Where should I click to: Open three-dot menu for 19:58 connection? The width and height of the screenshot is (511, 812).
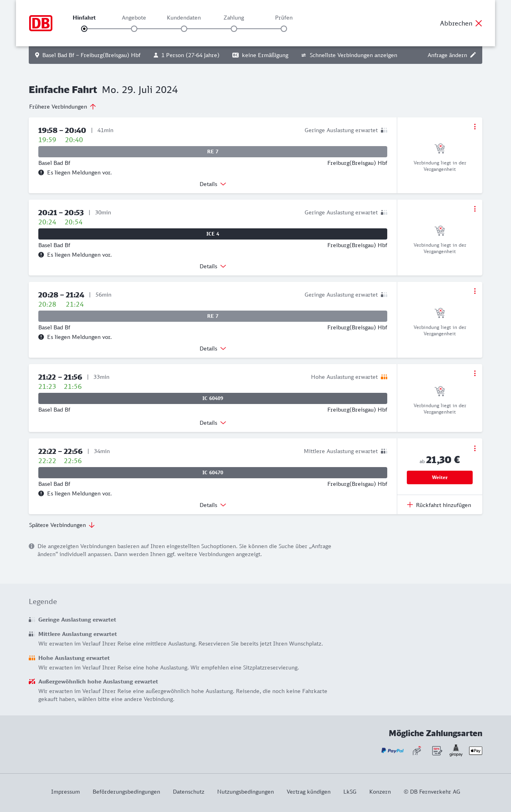click(475, 127)
